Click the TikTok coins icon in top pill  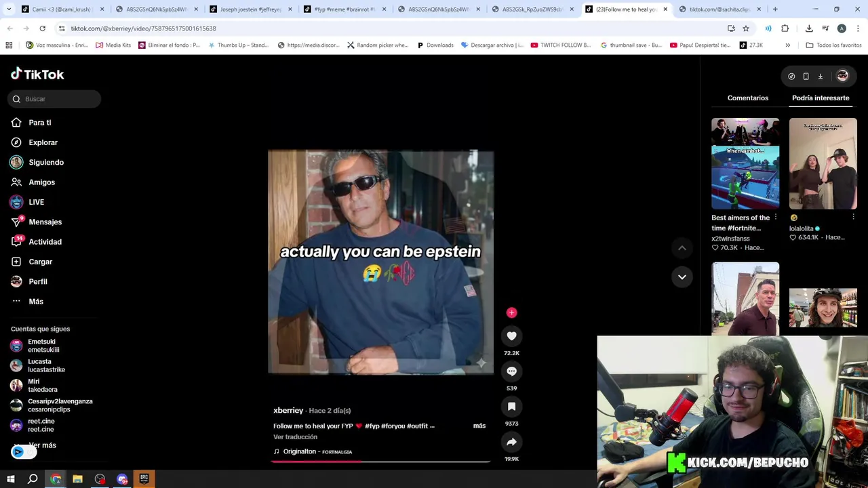pos(791,77)
